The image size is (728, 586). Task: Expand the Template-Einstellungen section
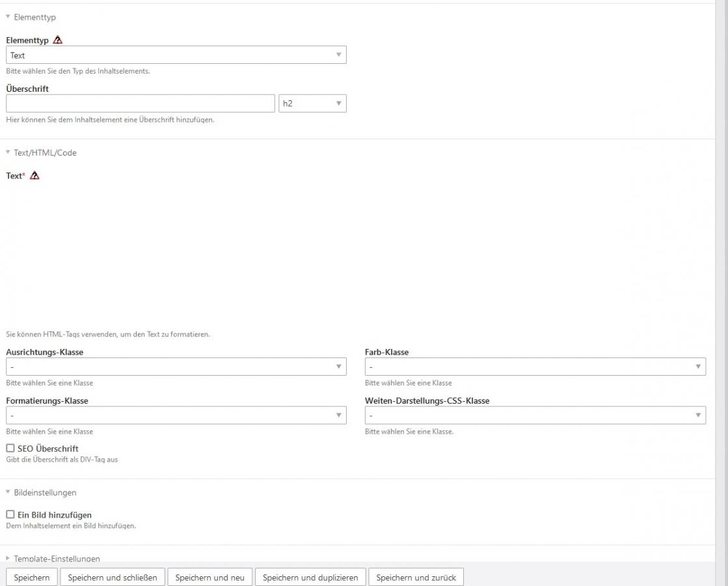point(53,559)
